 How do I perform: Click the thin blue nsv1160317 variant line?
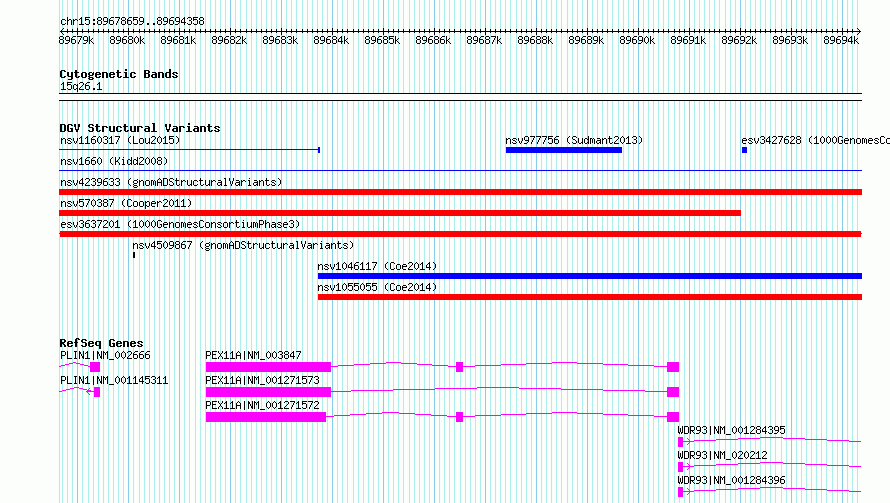pos(190,150)
